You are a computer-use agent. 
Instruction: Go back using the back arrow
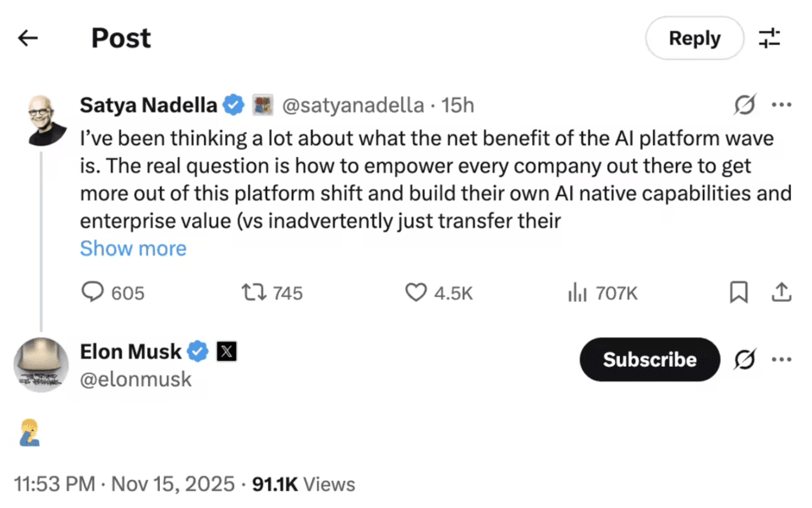pyautogui.click(x=28, y=38)
